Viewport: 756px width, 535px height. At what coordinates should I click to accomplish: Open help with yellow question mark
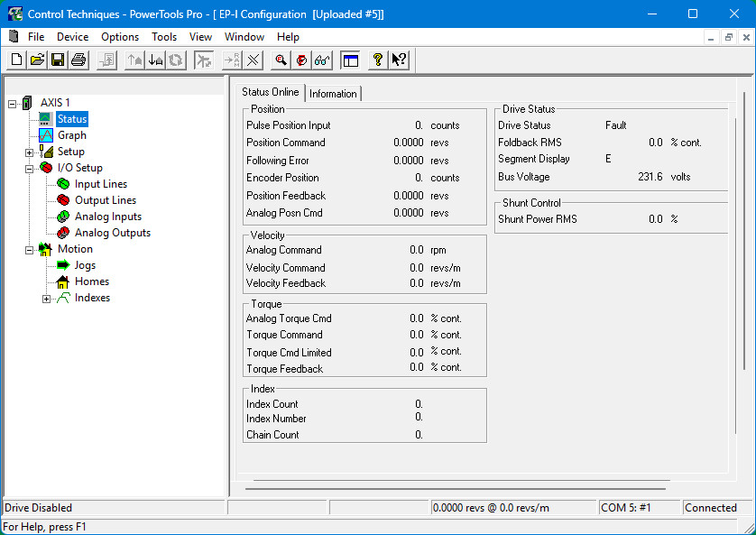(378, 60)
